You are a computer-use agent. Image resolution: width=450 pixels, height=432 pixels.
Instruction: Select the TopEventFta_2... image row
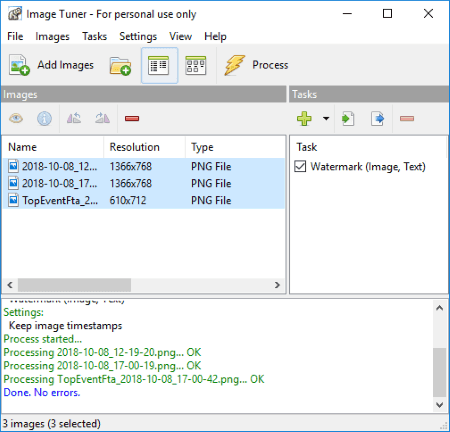coord(144,200)
